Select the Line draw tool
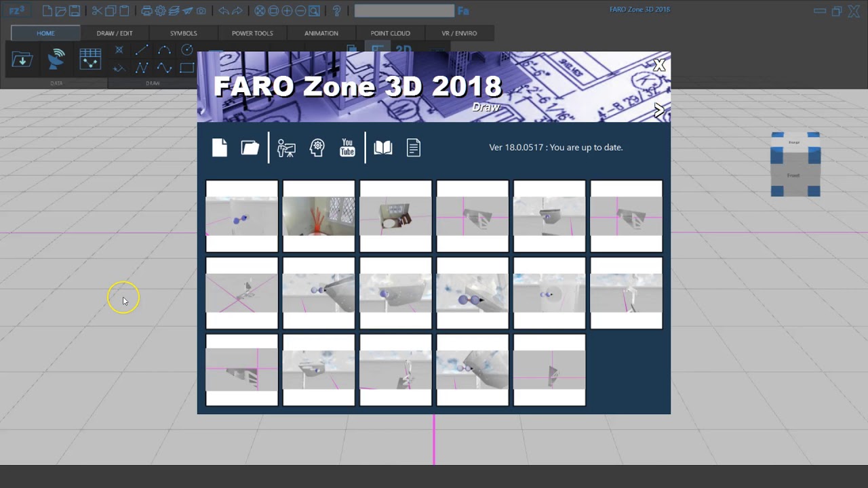 tap(142, 50)
